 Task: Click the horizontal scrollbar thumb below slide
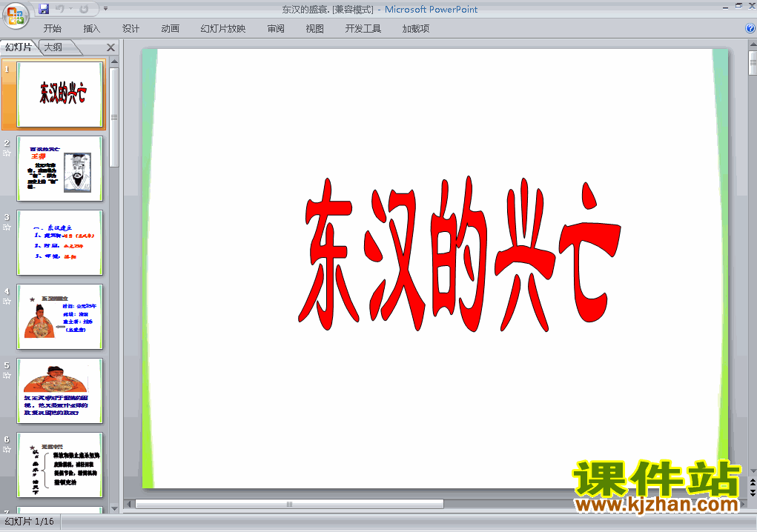[x=289, y=504]
